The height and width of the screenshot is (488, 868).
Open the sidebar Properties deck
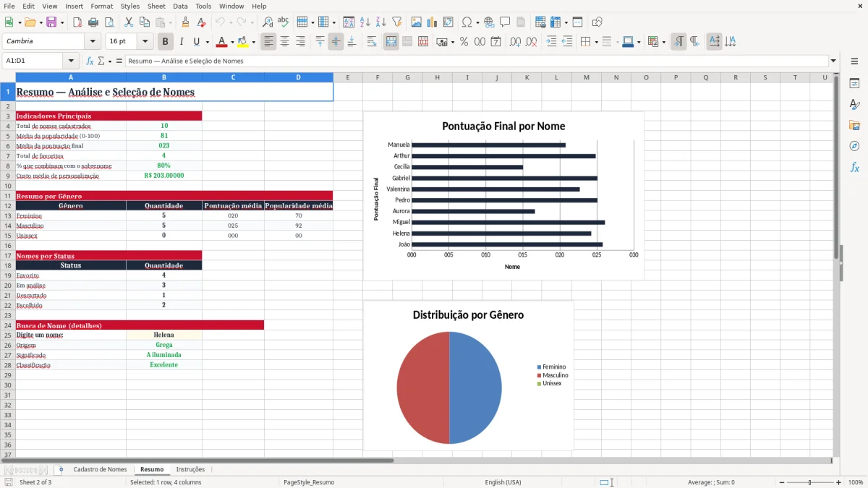[x=854, y=83]
